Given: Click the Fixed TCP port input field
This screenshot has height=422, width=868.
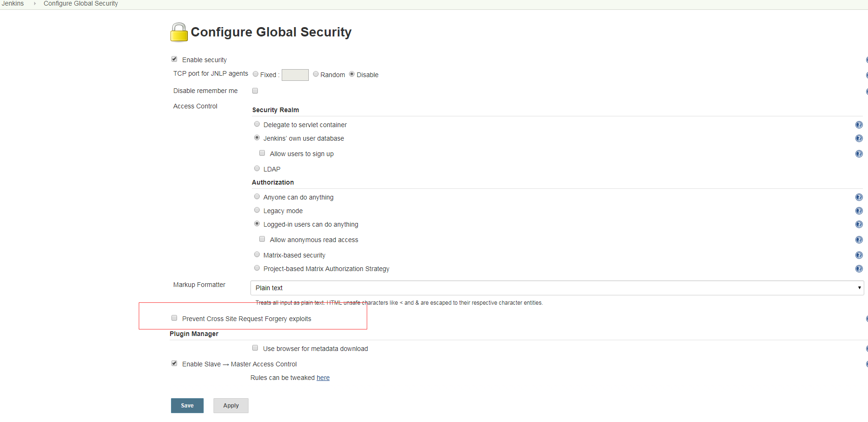Looking at the screenshot, I should 295,75.
